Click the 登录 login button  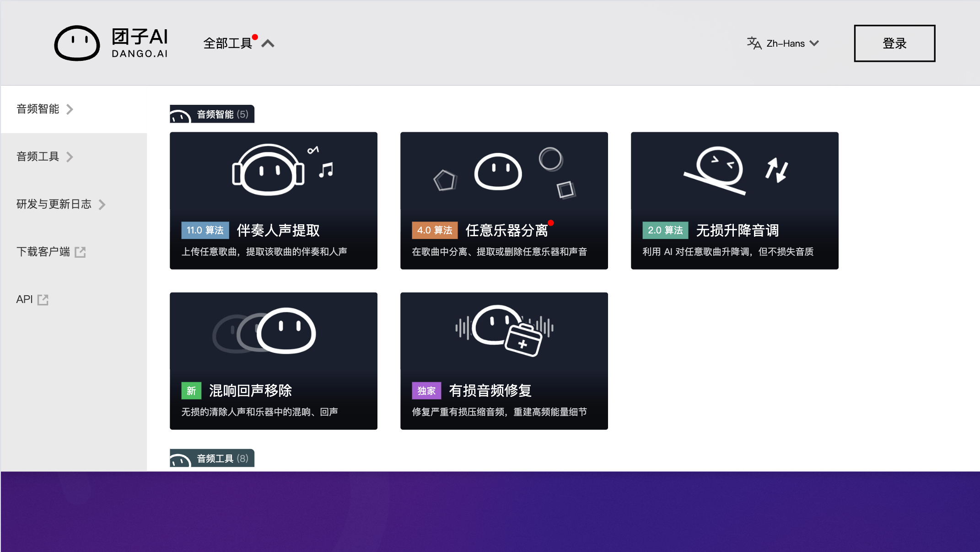click(894, 43)
